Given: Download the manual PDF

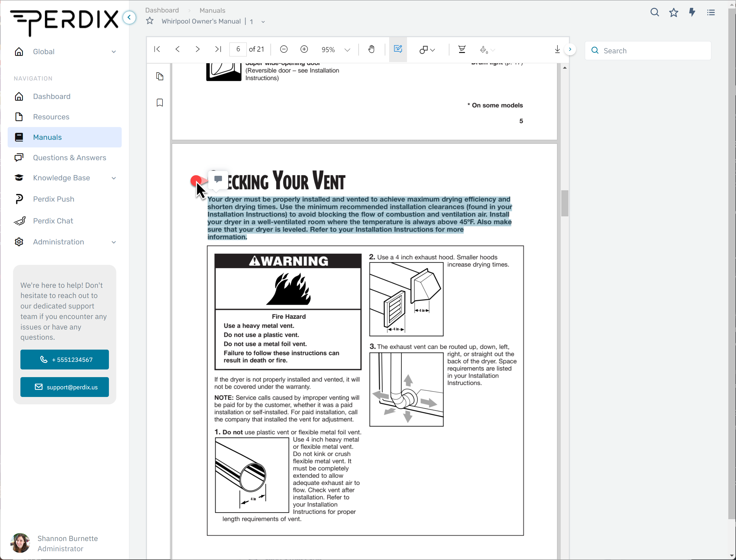Looking at the screenshot, I should tap(557, 49).
